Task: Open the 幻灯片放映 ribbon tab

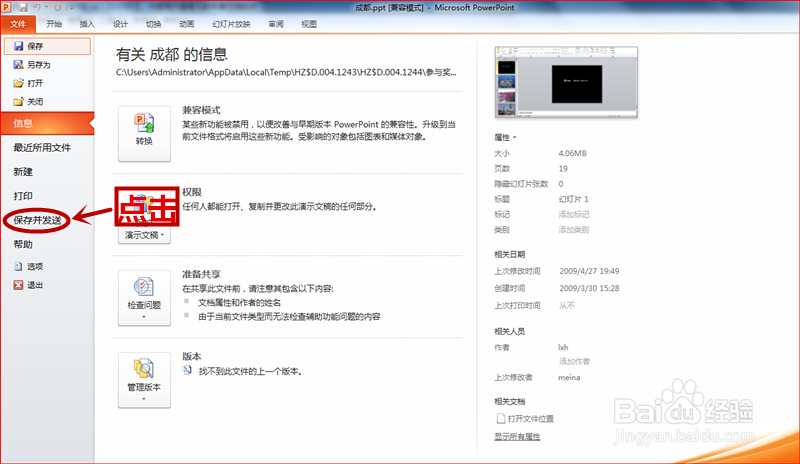Action: [231, 24]
